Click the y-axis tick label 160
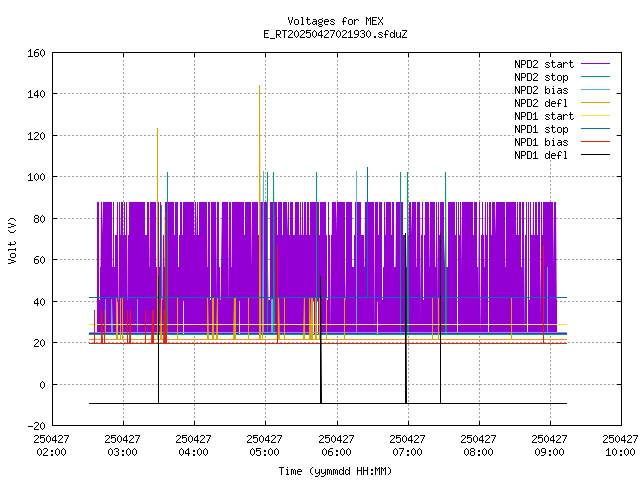The width and height of the screenshot is (640, 480). (36, 53)
